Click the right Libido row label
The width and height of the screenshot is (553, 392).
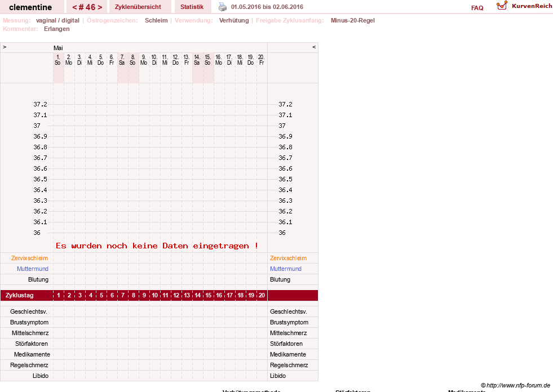tap(278, 376)
